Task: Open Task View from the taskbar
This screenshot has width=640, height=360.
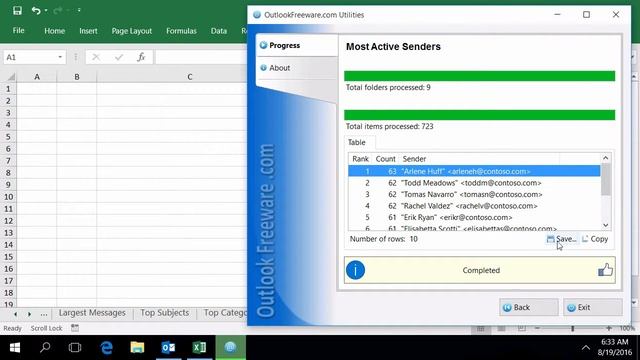Action: [x=75, y=347]
